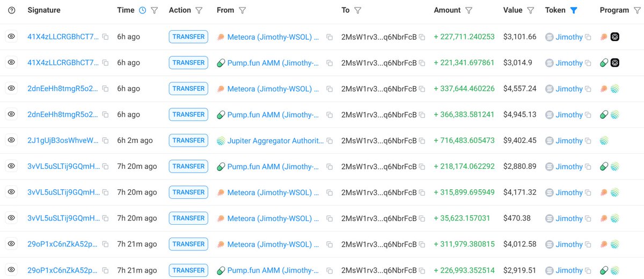Open the active blue Token column filter
Viewport: 644px width, 279px height.
click(574, 10)
